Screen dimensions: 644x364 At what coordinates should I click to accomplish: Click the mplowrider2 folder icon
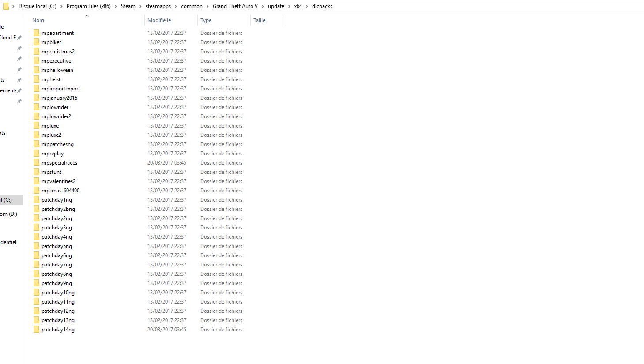click(36, 116)
